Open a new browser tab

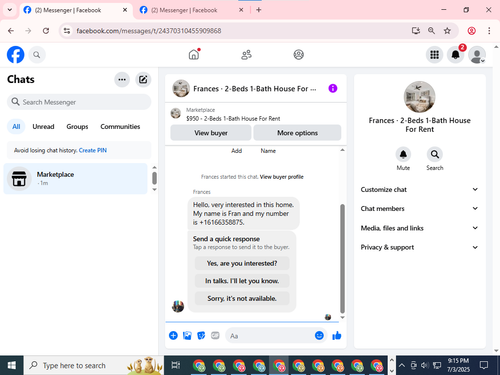(x=259, y=10)
